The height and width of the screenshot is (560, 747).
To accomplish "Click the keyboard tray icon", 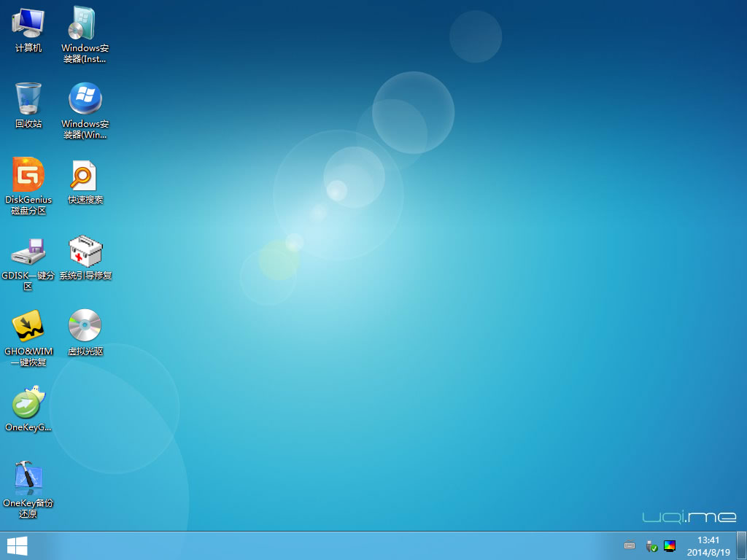I will (630, 545).
